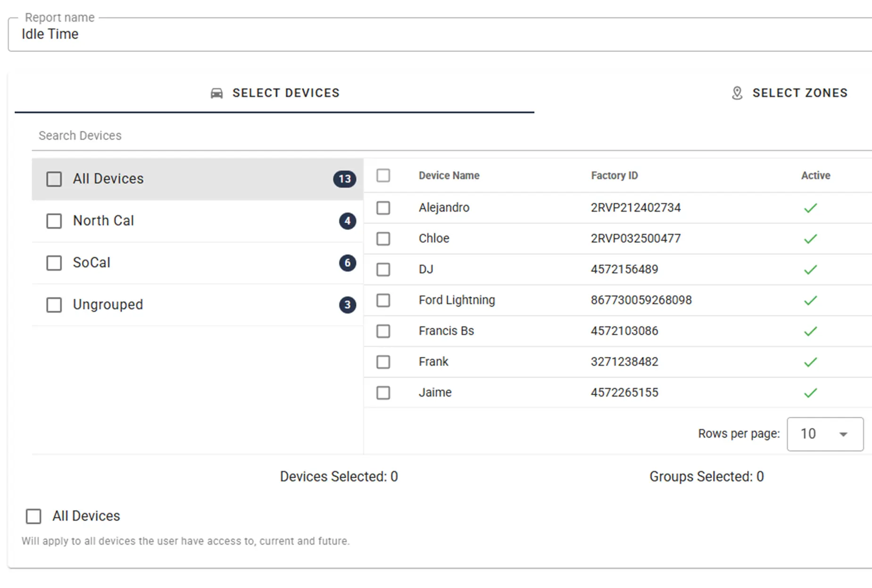Click the car icon in Select Devices tab
872x588 pixels.
[x=216, y=93]
